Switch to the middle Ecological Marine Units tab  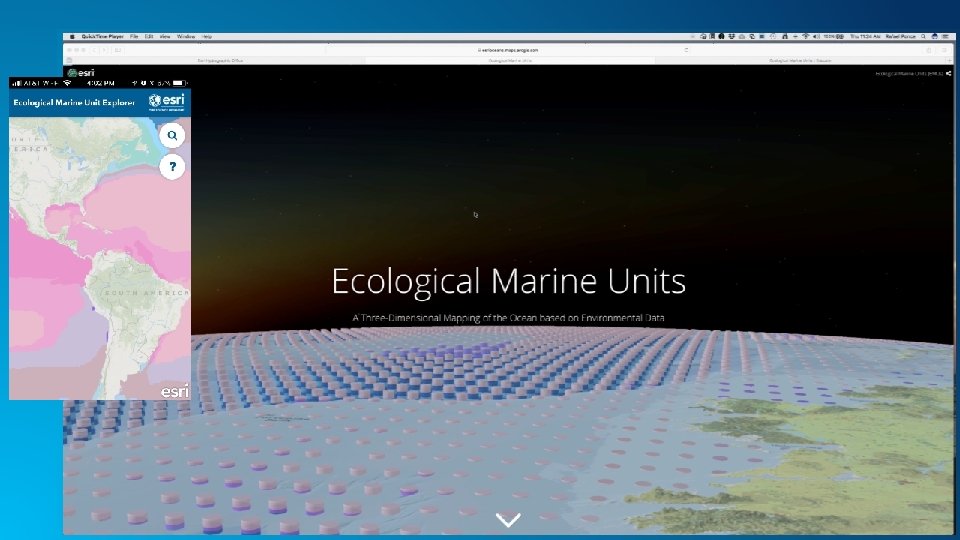tap(510, 61)
